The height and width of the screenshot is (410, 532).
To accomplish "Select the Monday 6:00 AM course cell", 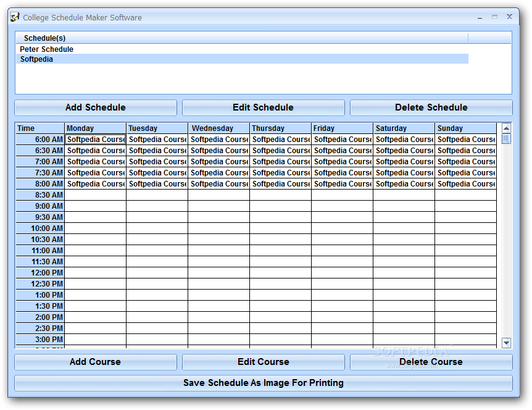I will point(95,140).
